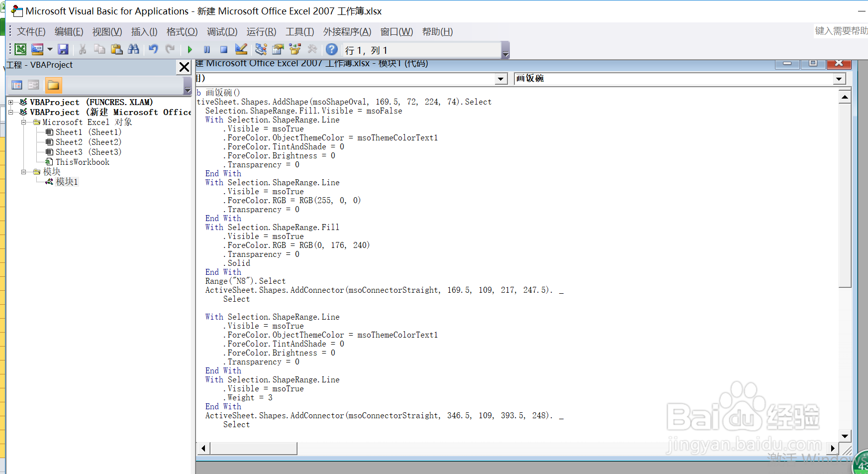Open the 编辑(E) menu
Viewport: 868px width, 474px height.
(x=69, y=32)
